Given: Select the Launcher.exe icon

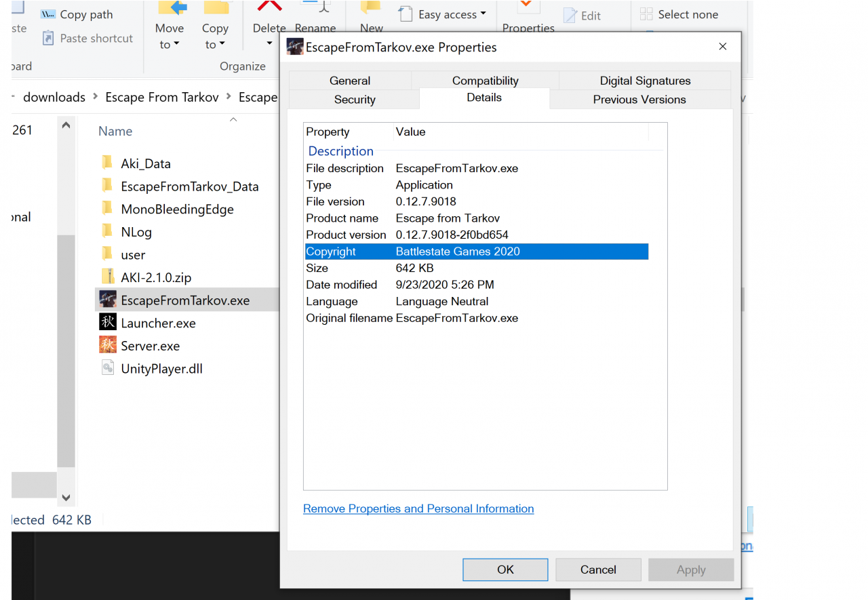Looking at the screenshot, I should coord(108,322).
